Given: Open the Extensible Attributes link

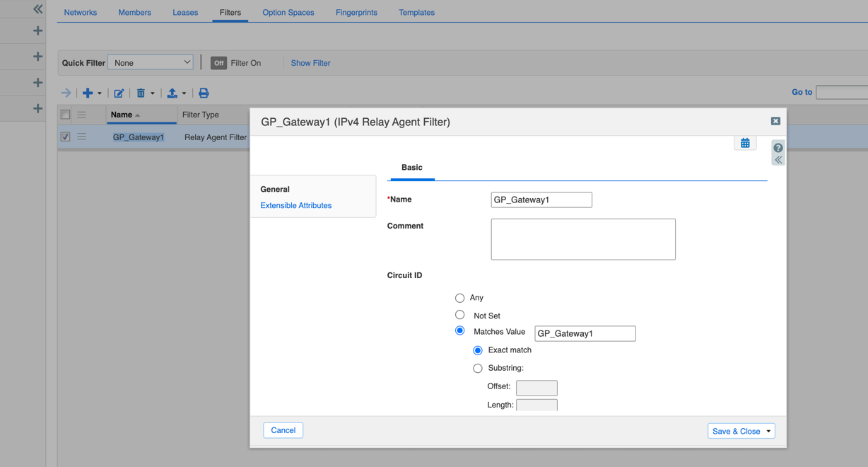Looking at the screenshot, I should tap(295, 206).
